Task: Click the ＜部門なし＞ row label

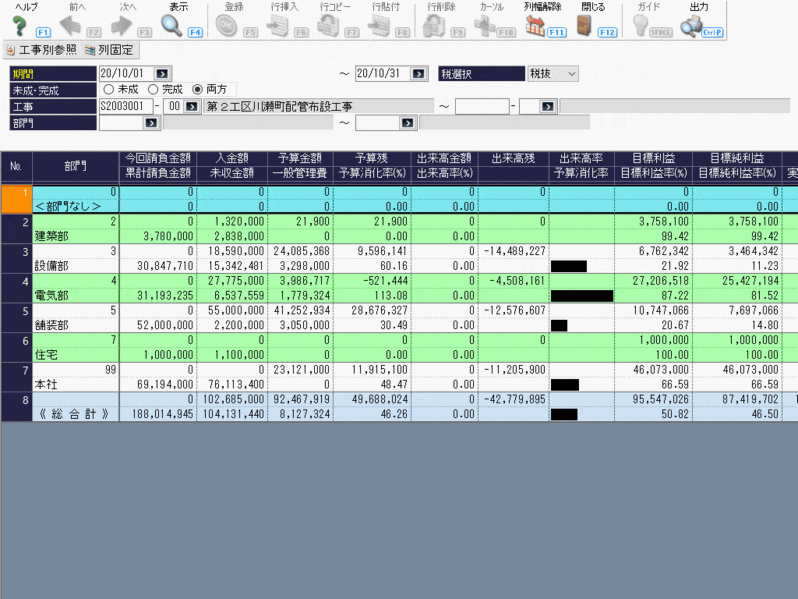Action: [x=68, y=207]
